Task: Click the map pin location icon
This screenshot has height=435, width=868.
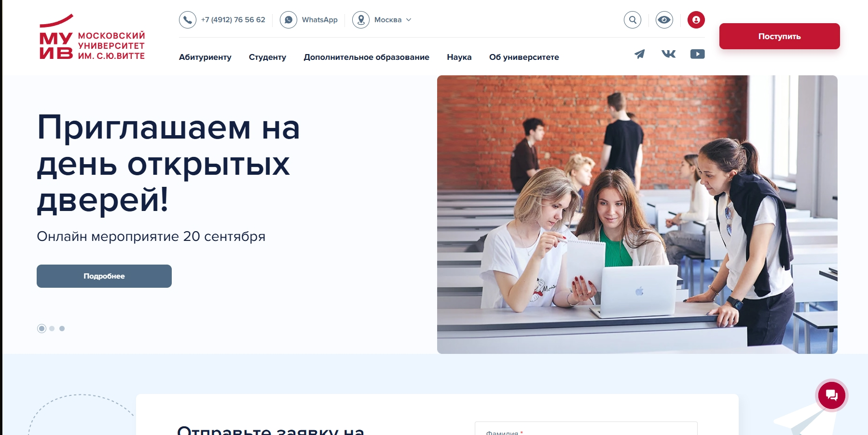Action: pyautogui.click(x=361, y=20)
